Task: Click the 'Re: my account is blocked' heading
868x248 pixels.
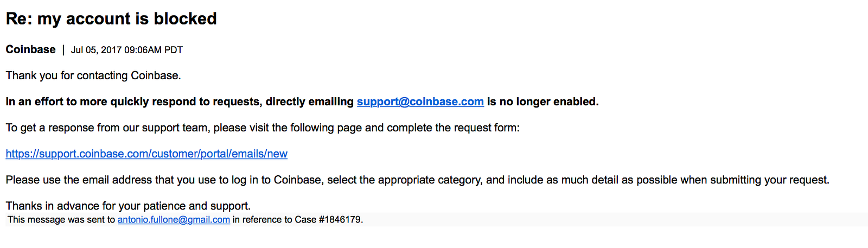Action: pyautogui.click(x=111, y=19)
